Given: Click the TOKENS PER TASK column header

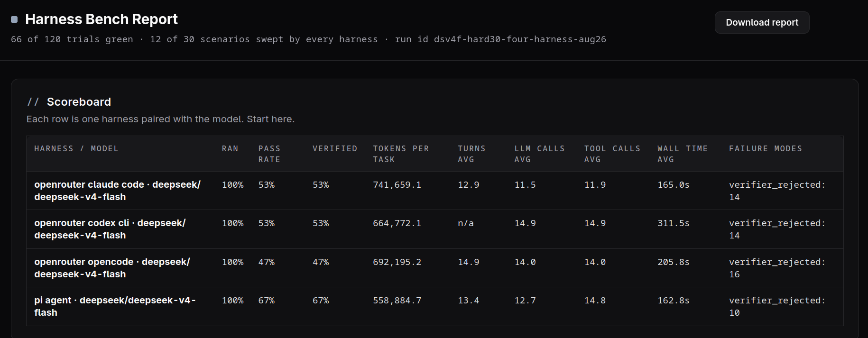Looking at the screenshot, I should click(x=401, y=154).
